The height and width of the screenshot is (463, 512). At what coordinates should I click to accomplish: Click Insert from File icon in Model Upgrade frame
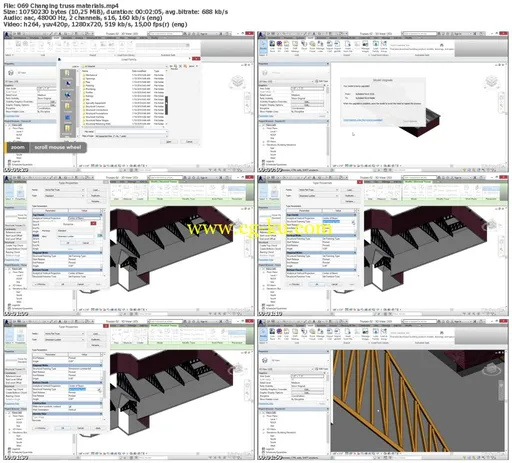point(348,46)
